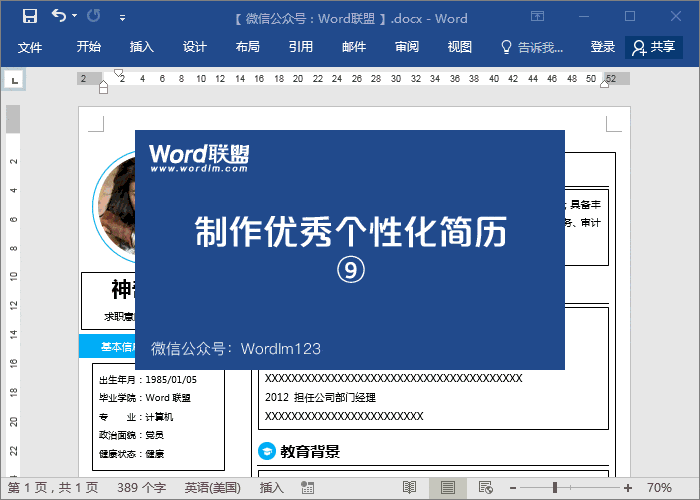Switch to the 视图 (View) tab
This screenshot has height=500, width=700.
click(x=460, y=46)
